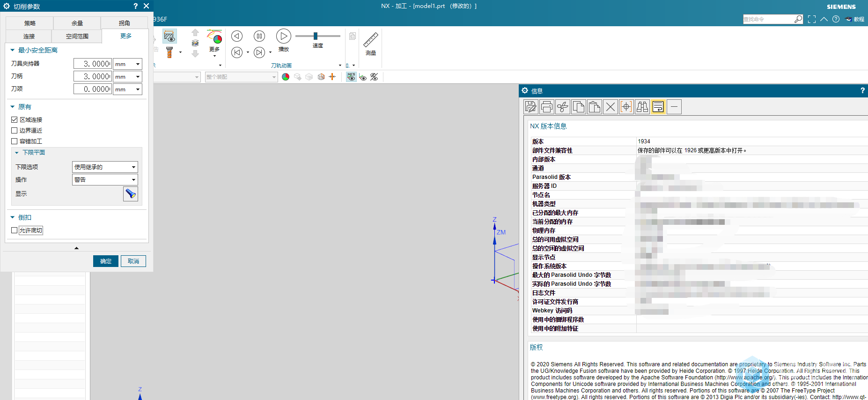This screenshot has width=868, height=400.
Task: Click the Select All target icon in 信息 window
Action: 626,107
